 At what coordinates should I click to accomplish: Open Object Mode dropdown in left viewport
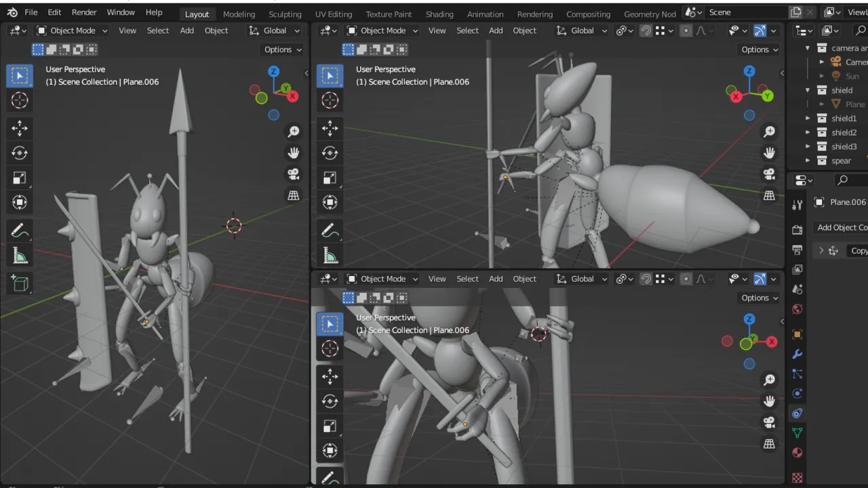(72, 30)
